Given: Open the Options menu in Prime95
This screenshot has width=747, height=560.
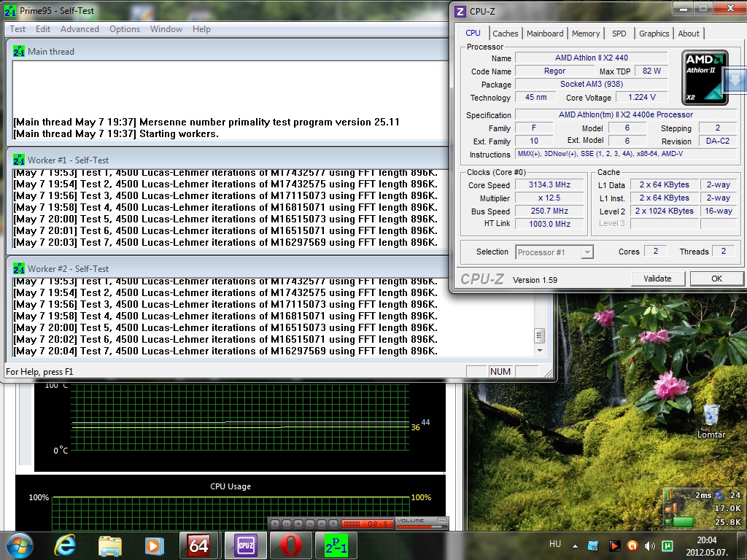Looking at the screenshot, I should [125, 29].
